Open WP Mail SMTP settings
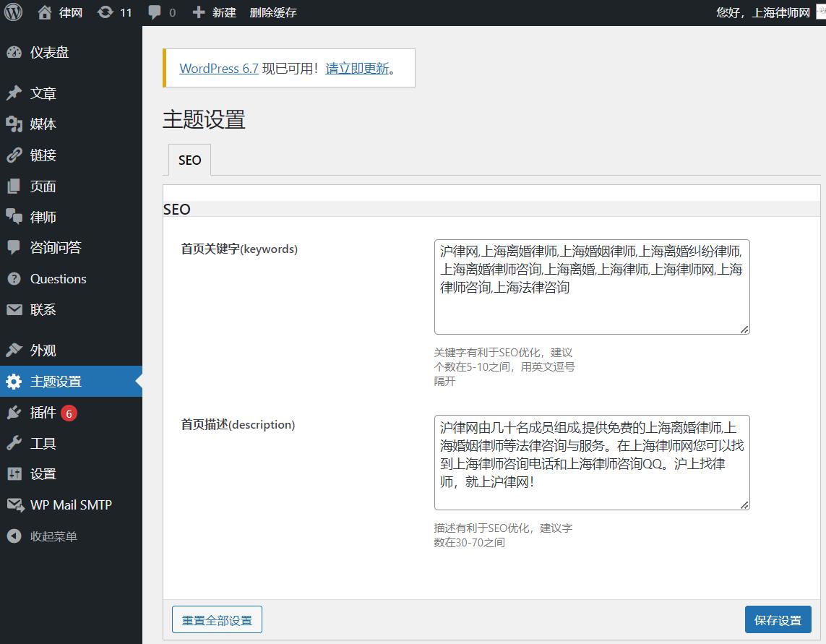Screen dimensions: 826x644 click(x=71, y=505)
